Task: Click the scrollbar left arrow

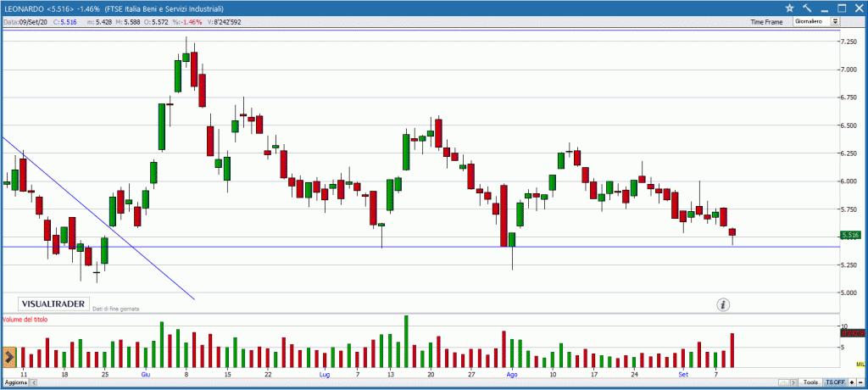Action: click(x=34, y=382)
